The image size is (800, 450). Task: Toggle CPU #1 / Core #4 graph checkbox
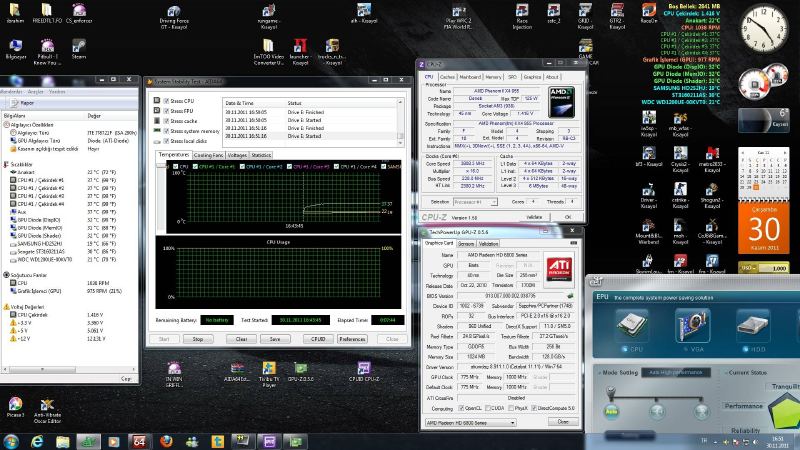(x=336, y=166)
